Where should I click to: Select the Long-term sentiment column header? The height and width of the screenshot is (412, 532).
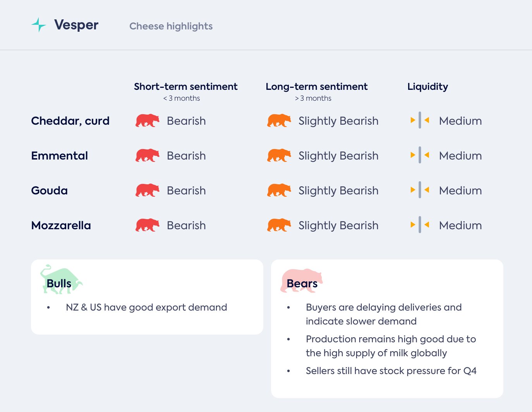316,87
